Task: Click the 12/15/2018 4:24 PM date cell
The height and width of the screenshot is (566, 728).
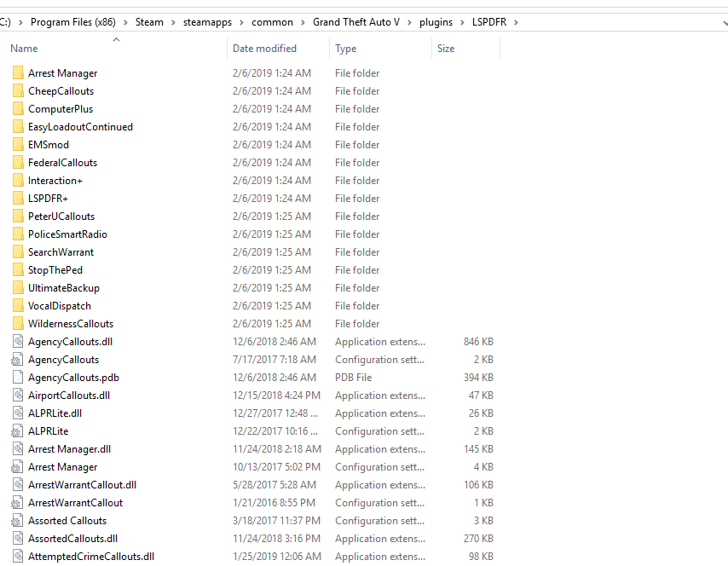Action: tap(276, 396)
